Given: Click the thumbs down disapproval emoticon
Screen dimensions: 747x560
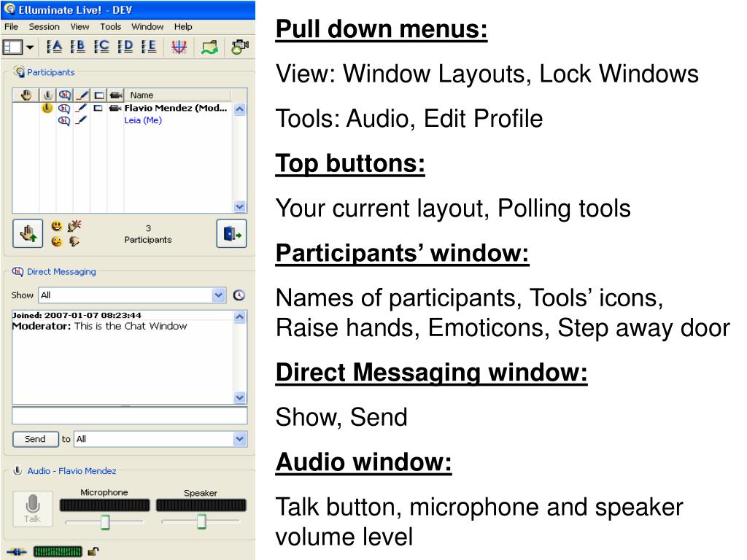Looking at the screenshot, I should (74, 241).
